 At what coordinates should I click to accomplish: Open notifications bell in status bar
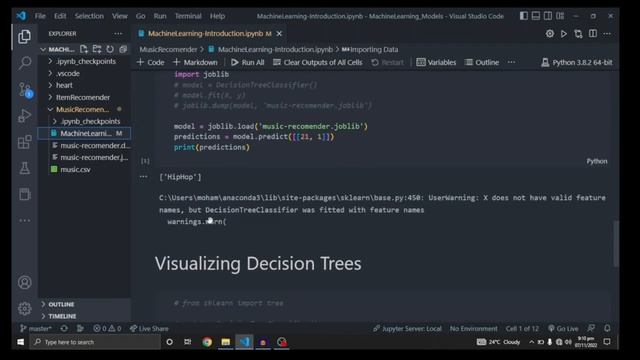[607, 328]
